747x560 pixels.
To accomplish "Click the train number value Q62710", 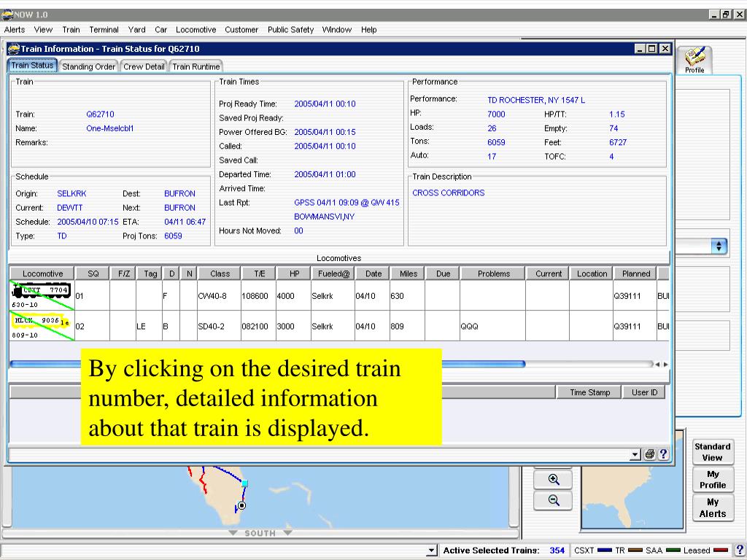I will pos(100,114).
